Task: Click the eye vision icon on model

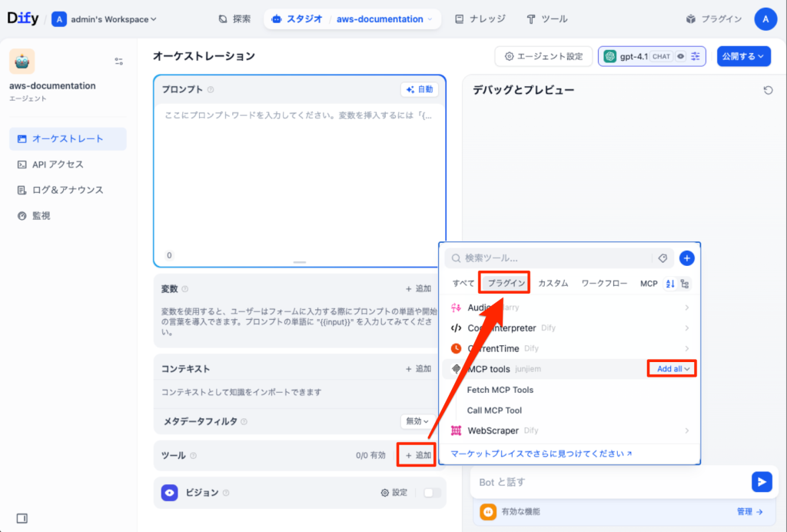Action: coord(681,56)
